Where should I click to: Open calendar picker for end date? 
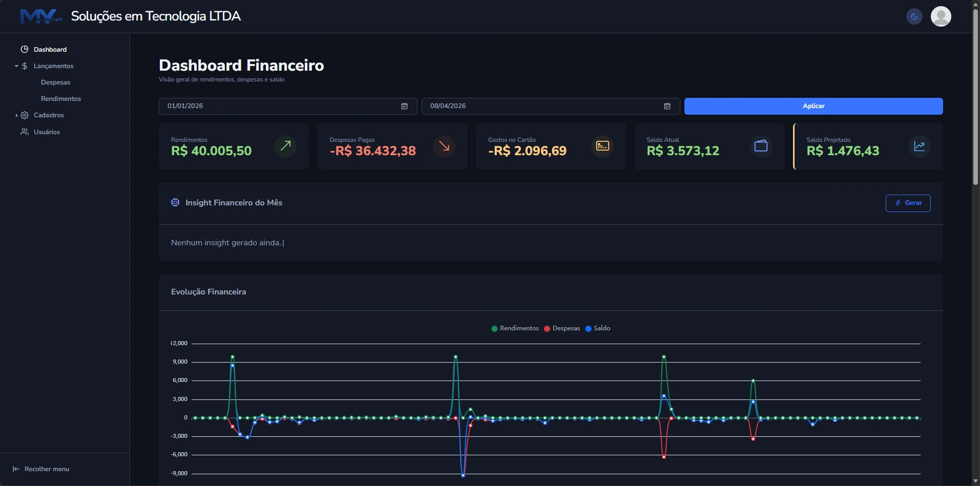point(667,106)
